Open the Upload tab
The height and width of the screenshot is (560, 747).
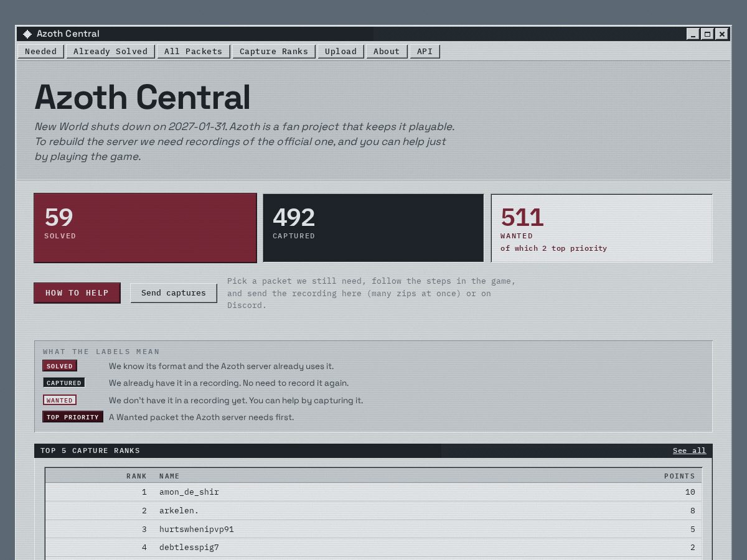click(341, 52)
